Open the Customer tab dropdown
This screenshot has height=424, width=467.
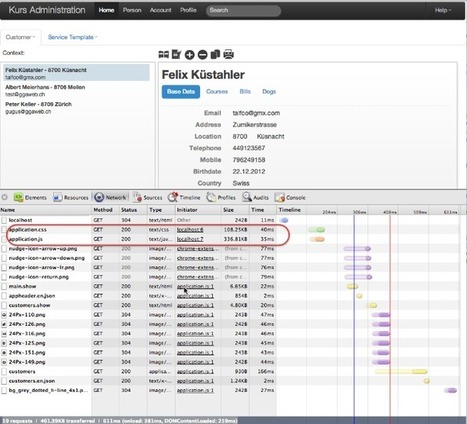[x=20, y=37]
